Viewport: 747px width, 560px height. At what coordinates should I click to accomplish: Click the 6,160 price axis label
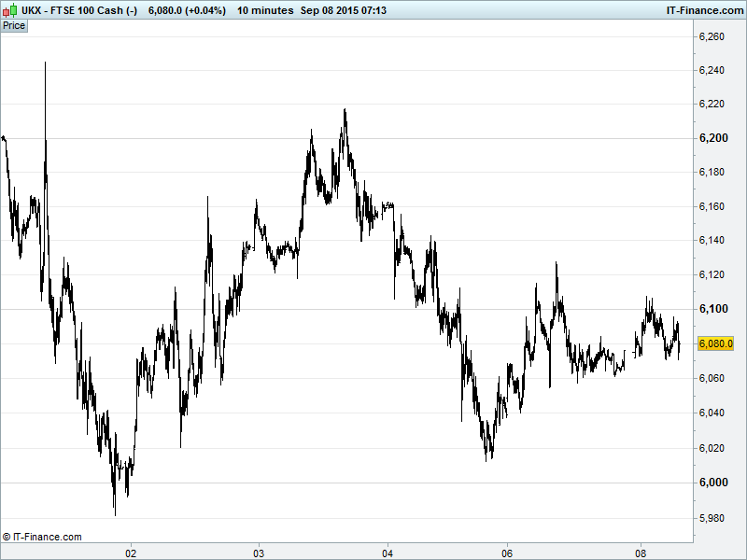click(713, 206)
